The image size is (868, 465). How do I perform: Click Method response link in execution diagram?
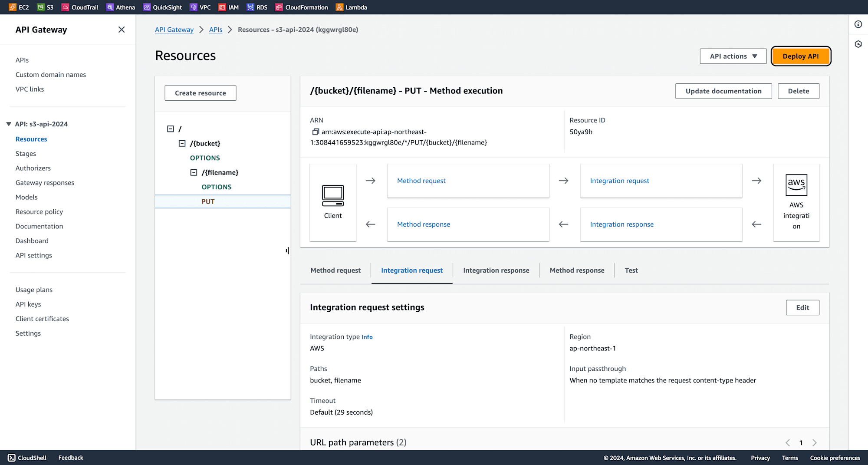point(423,224)
